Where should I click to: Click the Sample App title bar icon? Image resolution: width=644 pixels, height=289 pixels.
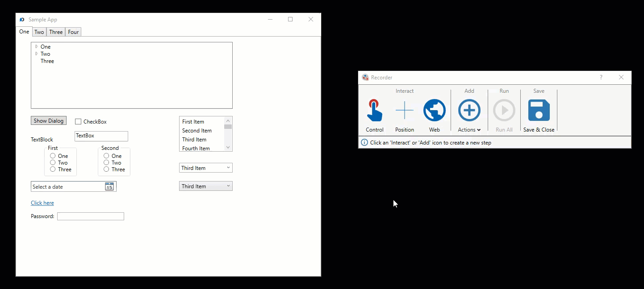click(x=22, y=20)
